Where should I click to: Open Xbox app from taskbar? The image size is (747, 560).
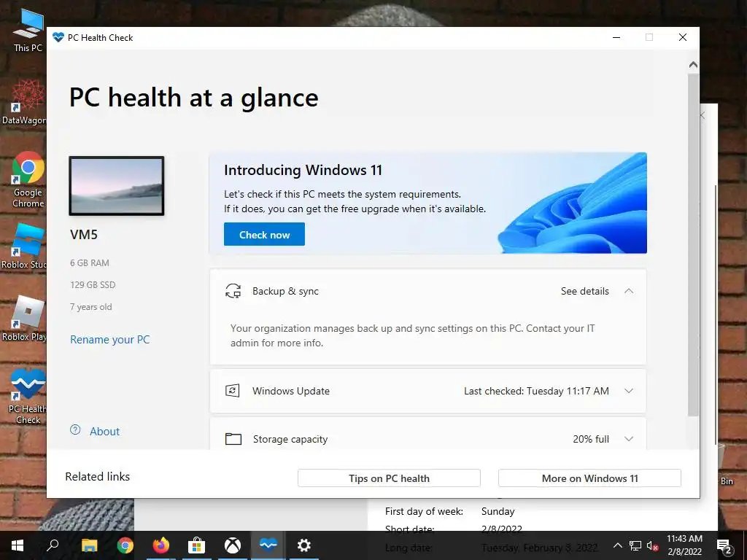(233, 545)
